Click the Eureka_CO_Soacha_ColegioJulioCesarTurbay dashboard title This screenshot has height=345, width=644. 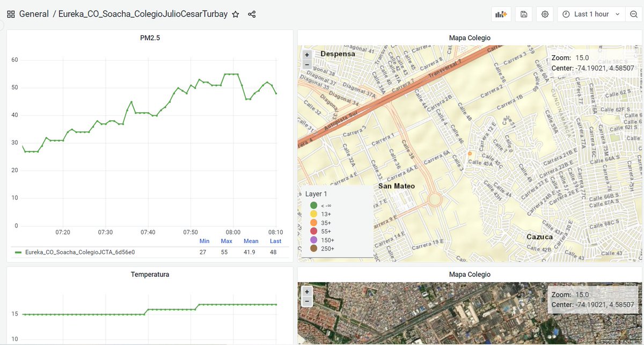click(x=143, y=14)
